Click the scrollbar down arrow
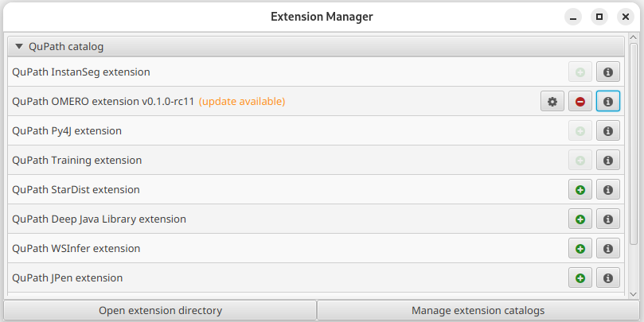 click(x=633, y=294)
